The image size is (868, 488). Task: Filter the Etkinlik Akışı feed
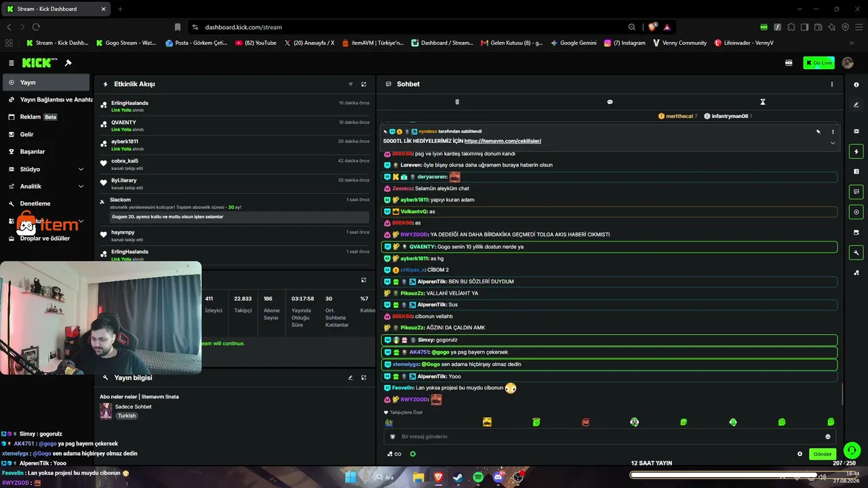pyautogui.click(x=351, y=84)
